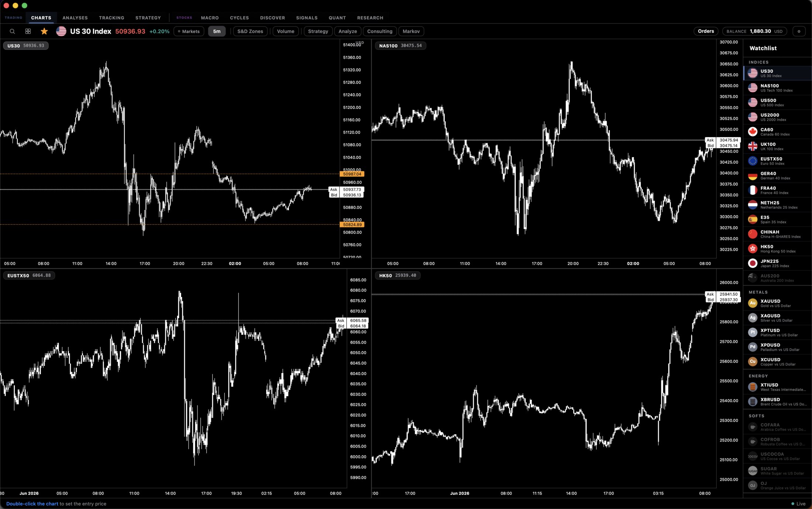Open the SIGNALS tab
The height and width of the screenshot is (509, 812).
coord(307,18)
